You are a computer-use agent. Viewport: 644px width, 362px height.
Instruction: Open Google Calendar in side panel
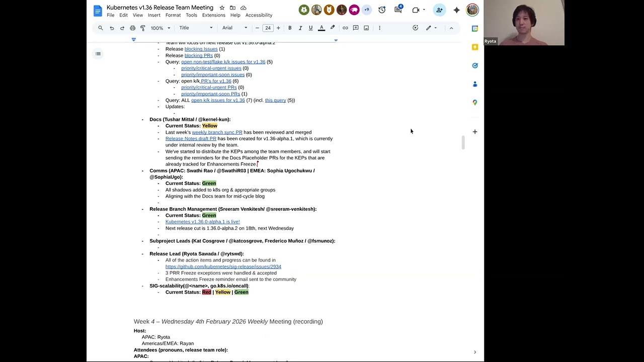475,29
